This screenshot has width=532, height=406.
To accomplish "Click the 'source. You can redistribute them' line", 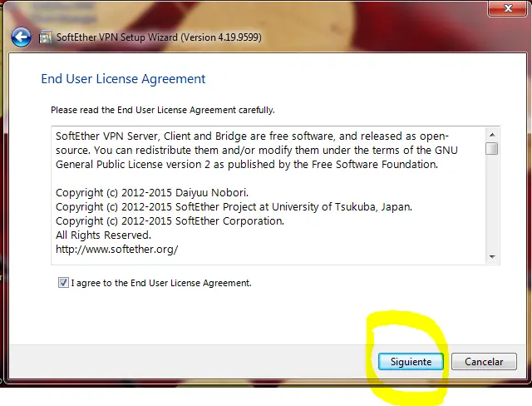I will pyautogui.click(x=257, y=150).
